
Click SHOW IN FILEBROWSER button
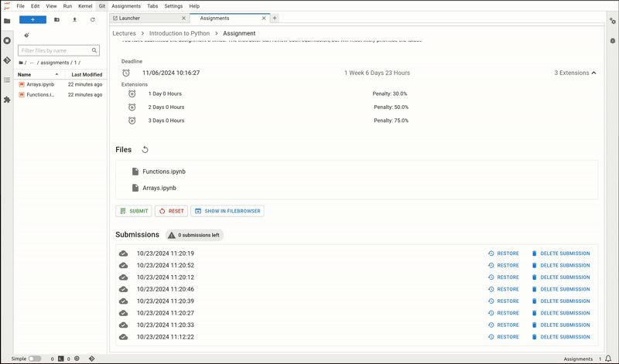pos(227,211)
